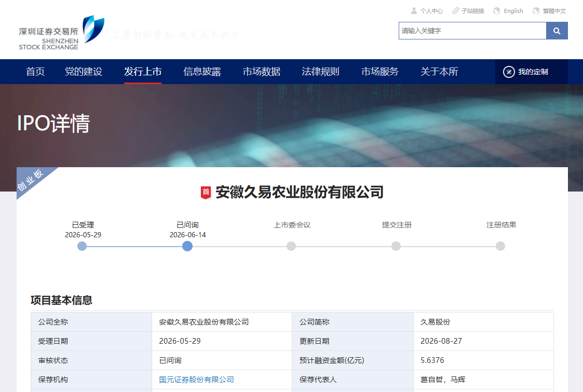Click the 提交注册 stage label

coord(397,225)
